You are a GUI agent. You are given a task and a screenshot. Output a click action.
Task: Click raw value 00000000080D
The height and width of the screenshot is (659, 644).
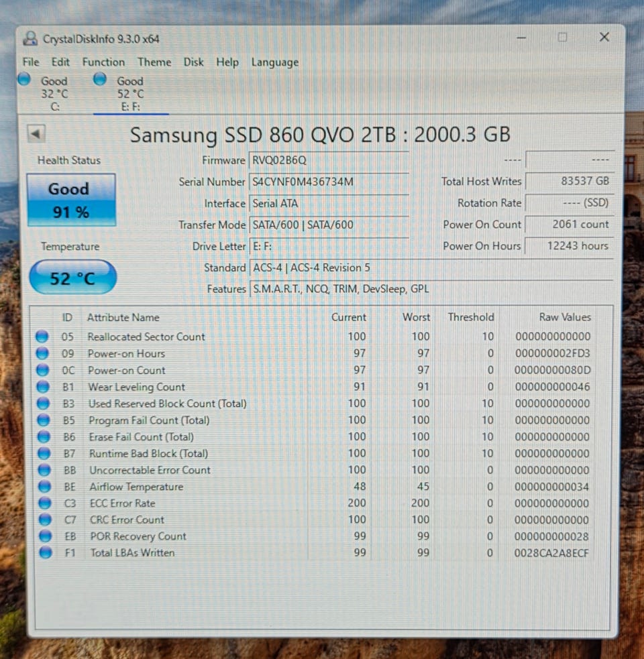(553, 370)
